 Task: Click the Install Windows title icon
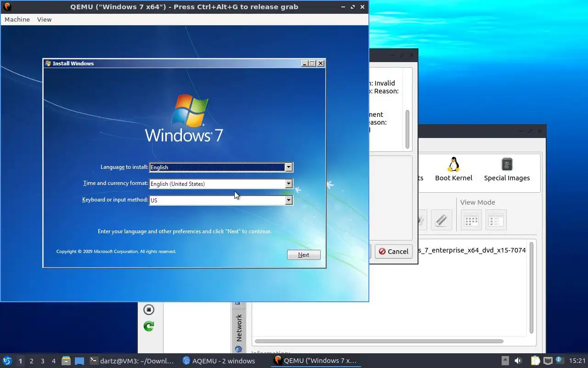(48, 63)
